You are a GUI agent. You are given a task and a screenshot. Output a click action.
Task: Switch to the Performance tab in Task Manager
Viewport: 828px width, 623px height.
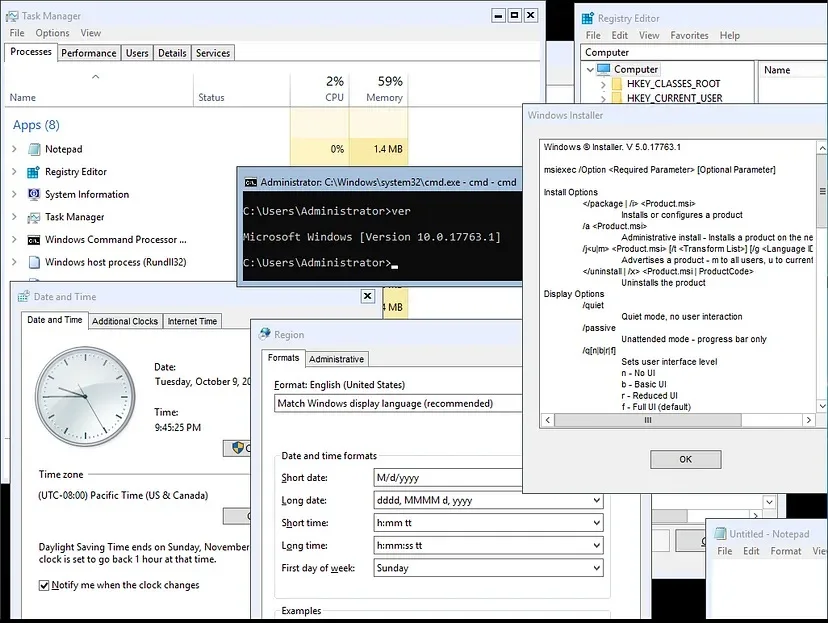click(87, 53)
